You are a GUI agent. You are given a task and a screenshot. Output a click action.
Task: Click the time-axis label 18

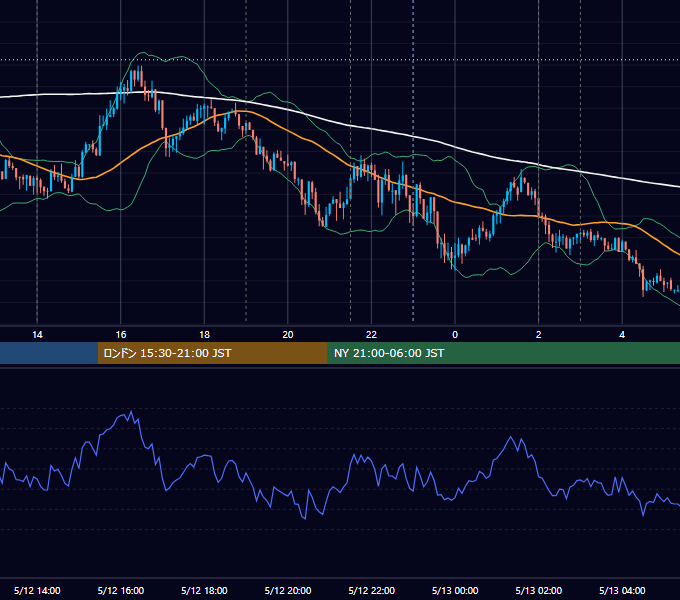click(204, 335)
